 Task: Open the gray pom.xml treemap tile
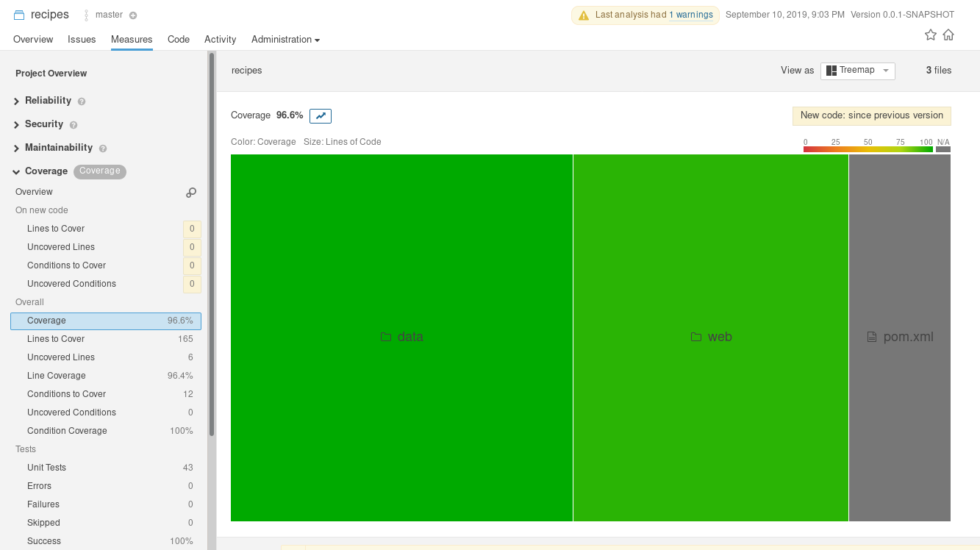click(x=900, y=337)
